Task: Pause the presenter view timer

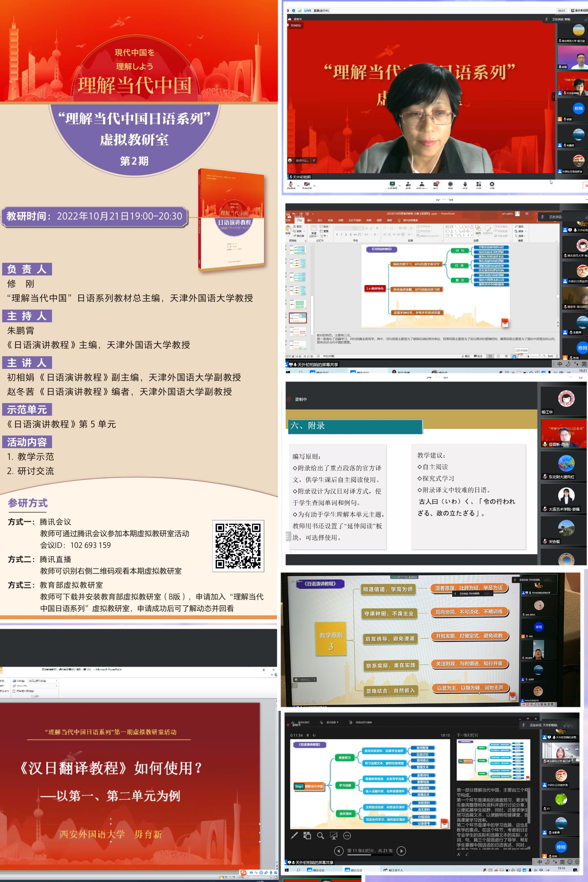Action: coord(308,735)
